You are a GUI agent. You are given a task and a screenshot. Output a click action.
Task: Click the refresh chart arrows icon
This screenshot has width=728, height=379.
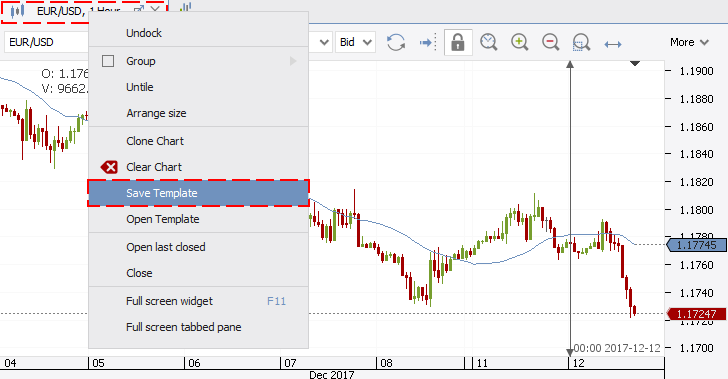[x=396, y=42]
